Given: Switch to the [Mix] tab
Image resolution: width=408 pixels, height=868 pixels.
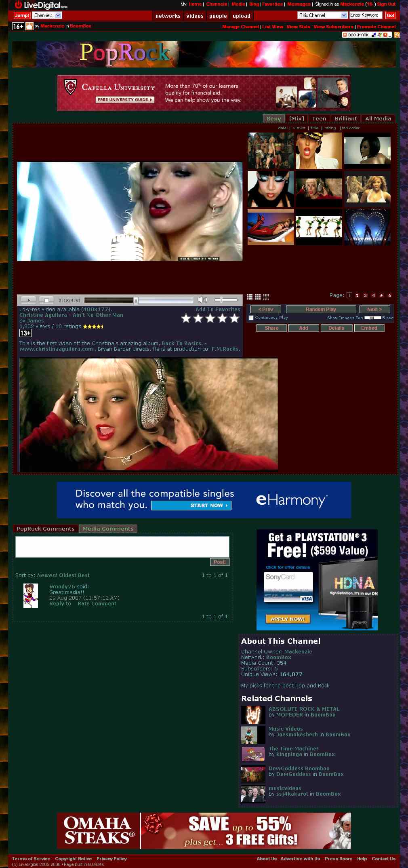Looking at the screenshot, I should point(297,119).
